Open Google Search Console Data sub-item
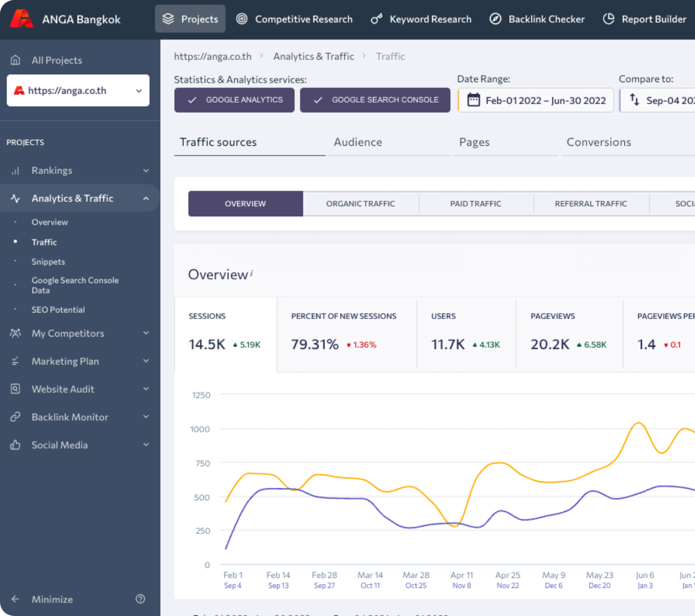 click(x=75, y=285)
